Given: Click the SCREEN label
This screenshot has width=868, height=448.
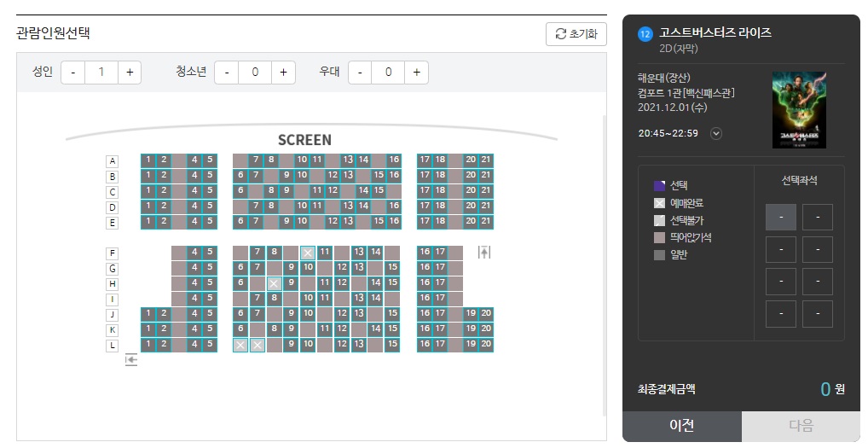Looking at the screenshot, I should pos(305,140).
